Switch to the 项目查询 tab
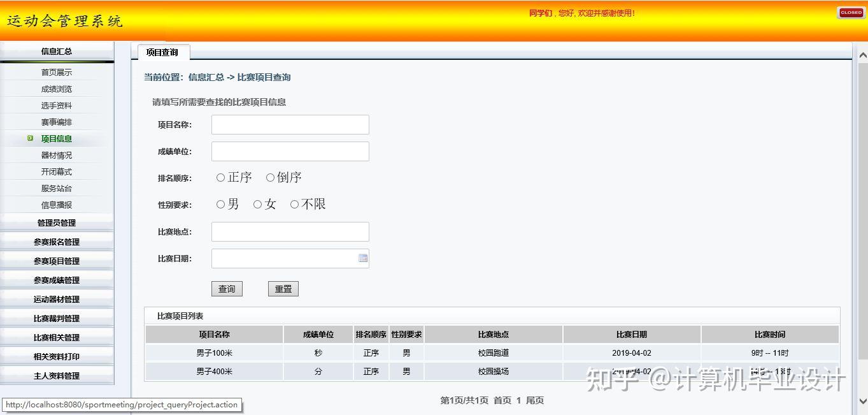 click(x=164, y=52)
